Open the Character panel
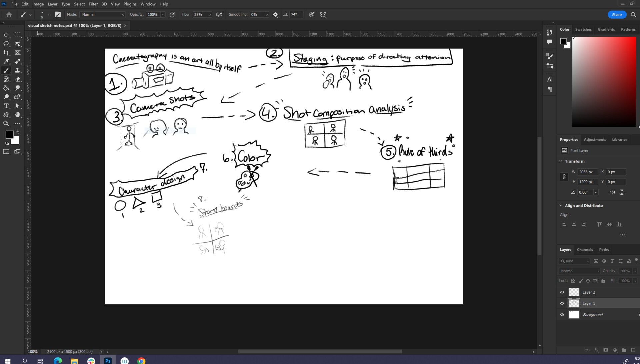This screenshot has height=364, width=640. click(x=549, y=79)
